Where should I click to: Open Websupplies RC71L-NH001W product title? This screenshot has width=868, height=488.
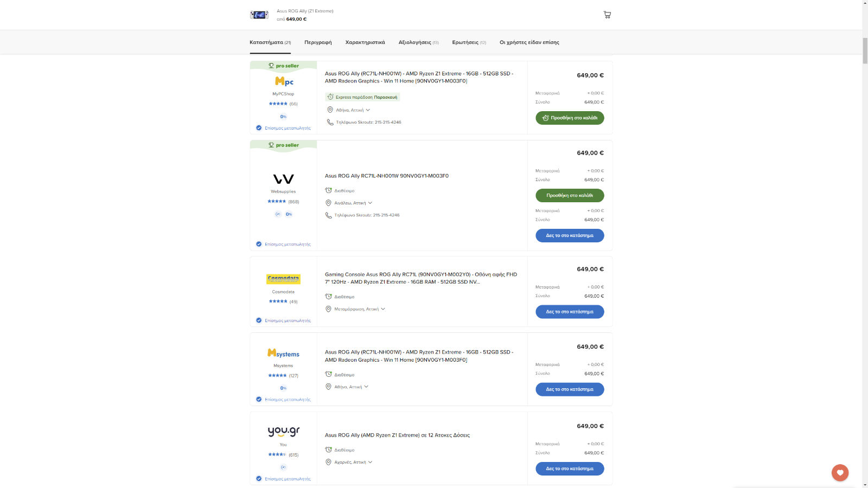point(387,176)
